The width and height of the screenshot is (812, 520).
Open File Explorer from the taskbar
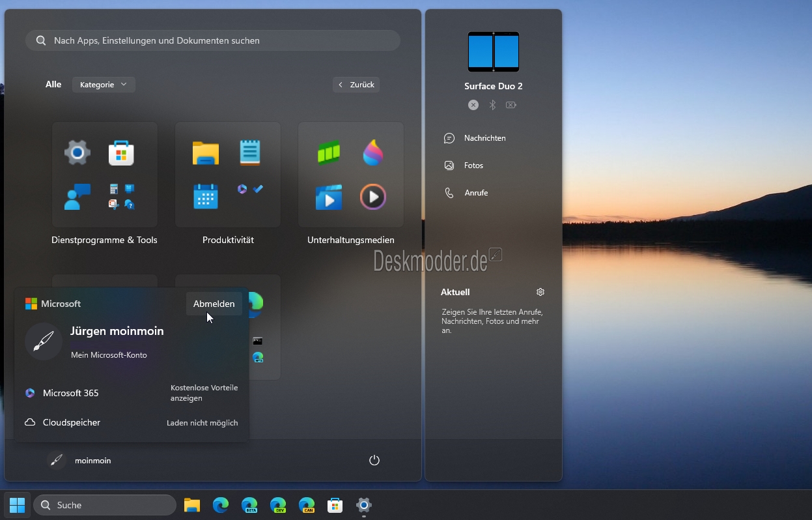click(x=191, y=505)
